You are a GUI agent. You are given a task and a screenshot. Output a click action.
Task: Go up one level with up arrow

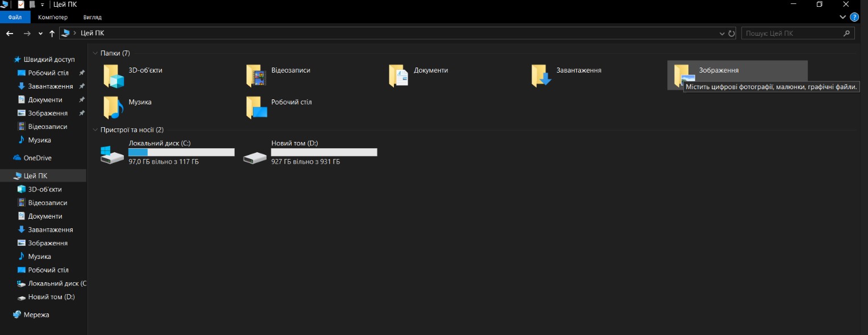[52, 33]
